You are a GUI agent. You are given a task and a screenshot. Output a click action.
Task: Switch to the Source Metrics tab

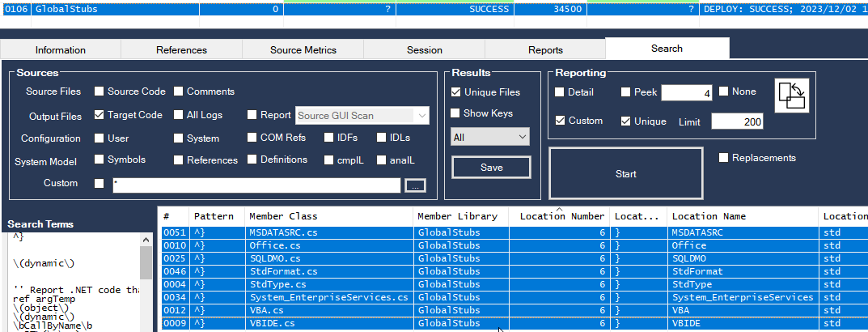303,49
